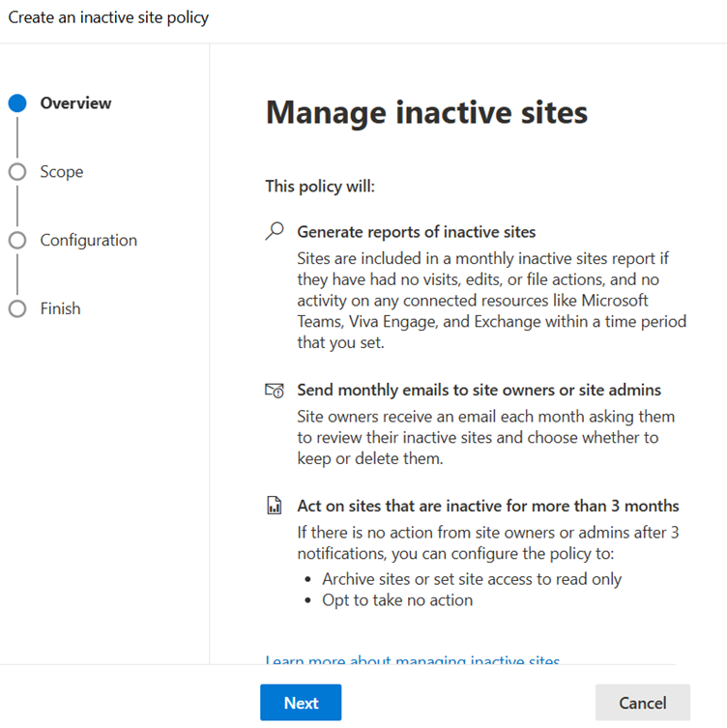Click the Finish step circle indicator
The image size is (727, 728).
[17, 308]
